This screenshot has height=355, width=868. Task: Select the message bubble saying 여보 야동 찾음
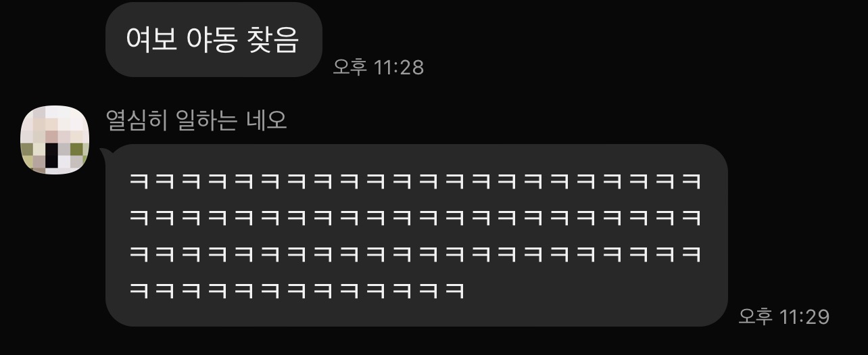point(214,39)
